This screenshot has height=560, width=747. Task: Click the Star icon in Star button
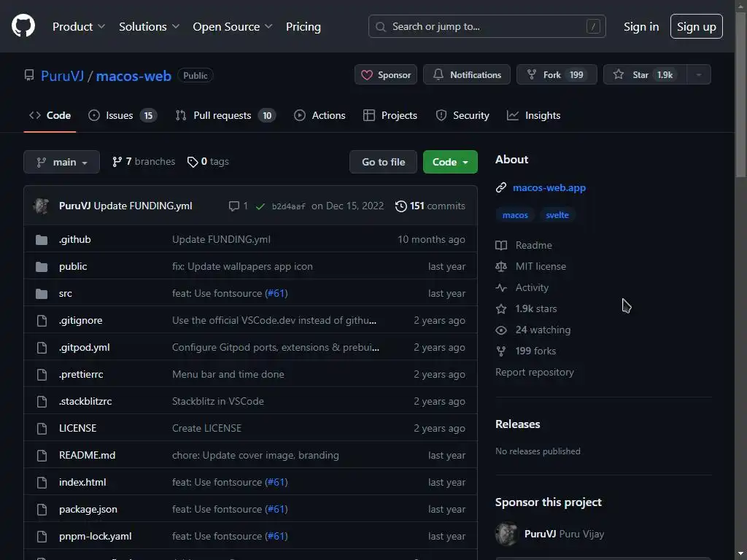619,75
